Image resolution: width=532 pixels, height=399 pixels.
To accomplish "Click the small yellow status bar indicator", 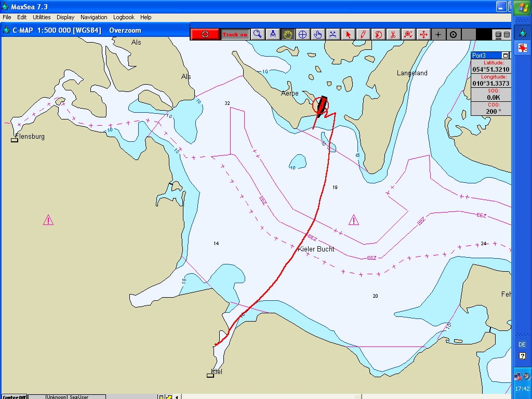I will pos(162,396).
